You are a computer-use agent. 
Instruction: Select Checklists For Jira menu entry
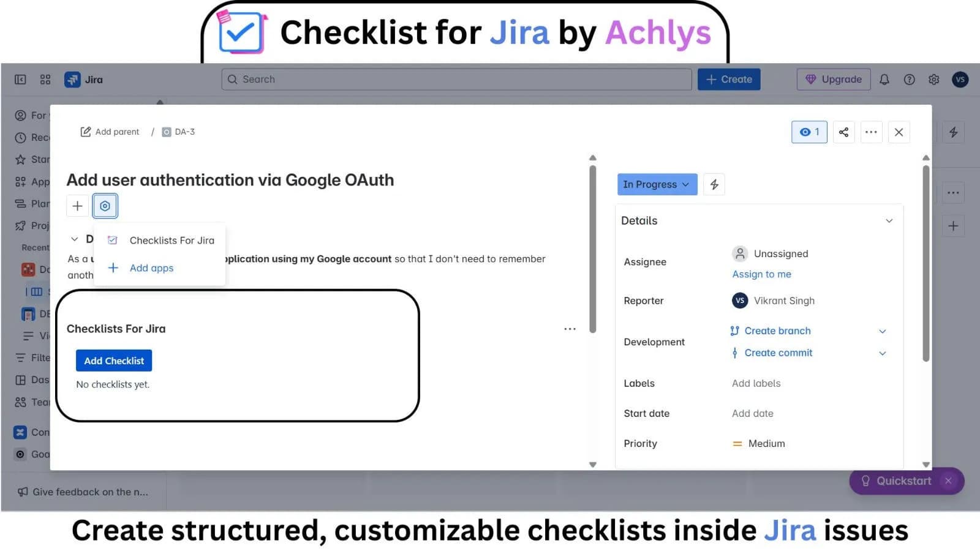(171, 241)
